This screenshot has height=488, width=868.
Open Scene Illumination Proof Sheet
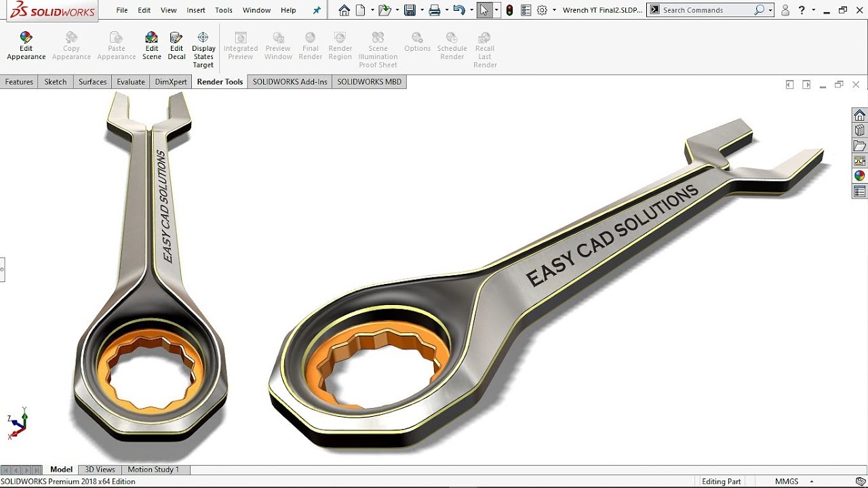tap(378, 50)
